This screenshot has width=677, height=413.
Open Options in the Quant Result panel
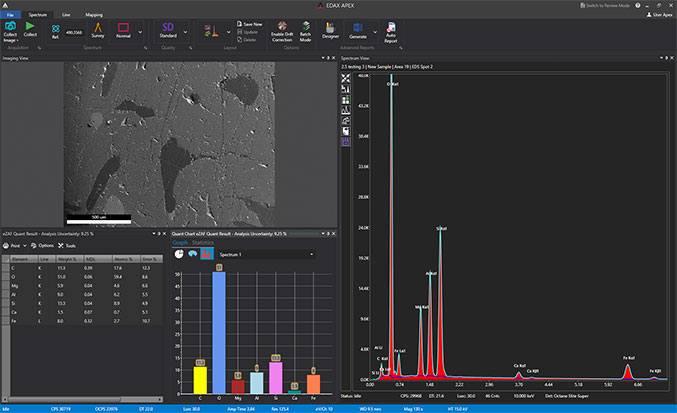42,246
